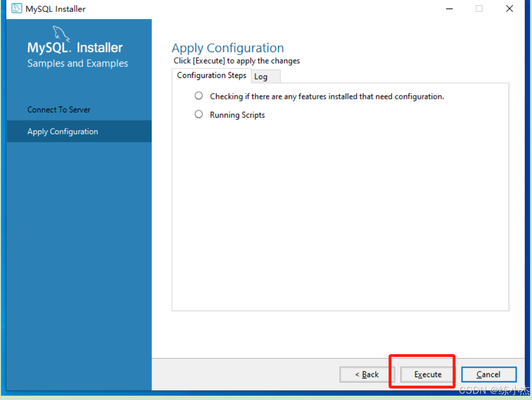The image size is (532, 400).
Task: Minimize the MySQL Installer window
Action: coord(449,9)
